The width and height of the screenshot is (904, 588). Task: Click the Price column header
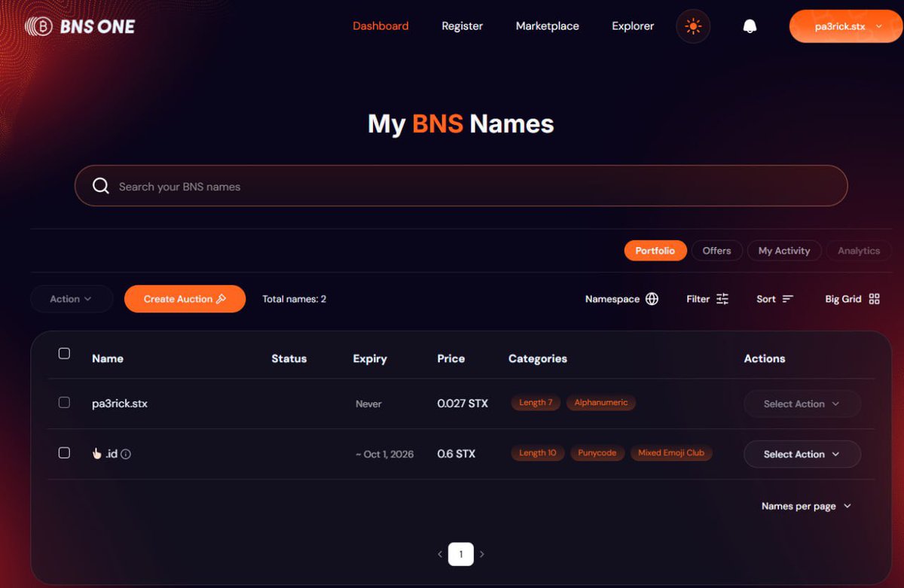coord(451,358)
